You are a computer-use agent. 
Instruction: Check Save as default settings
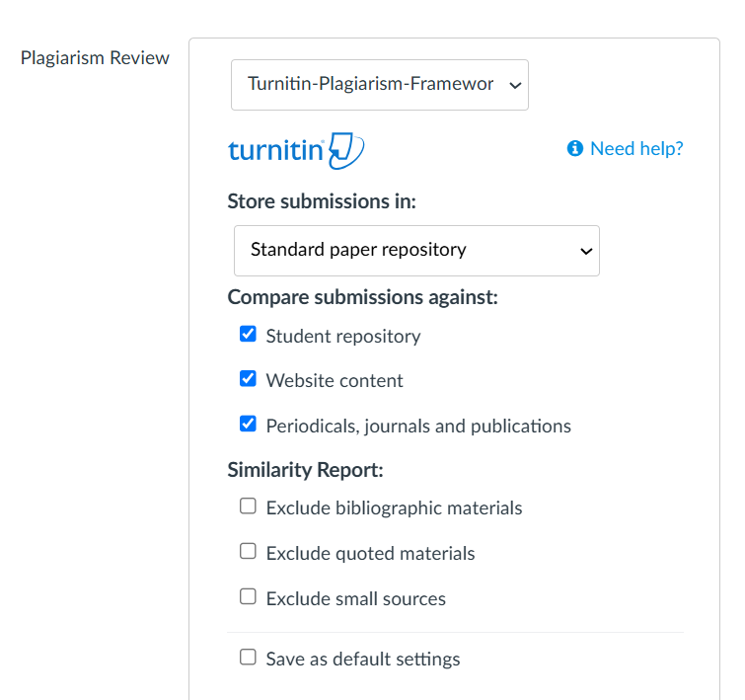[248, 657]
